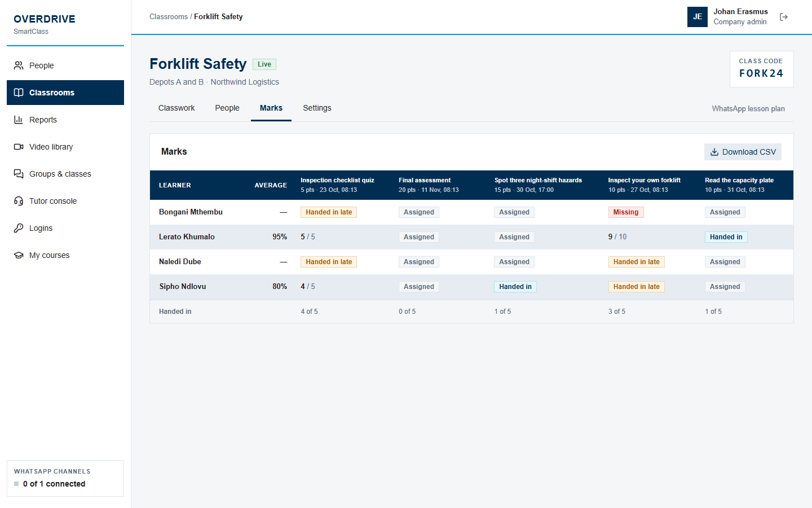The image size is (812, 508).
Task: Open Reports in the sidebar
Action: tap(65, 120)
